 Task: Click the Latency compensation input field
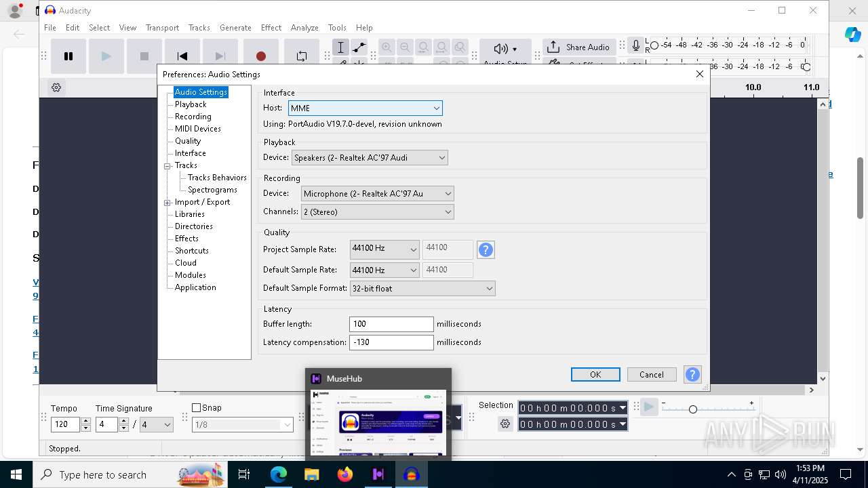pyautogui.click(x=391, y=342)
